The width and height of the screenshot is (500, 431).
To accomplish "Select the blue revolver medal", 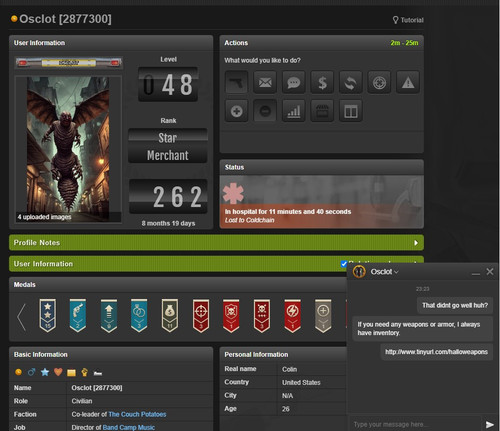I will tap(78, 315).
